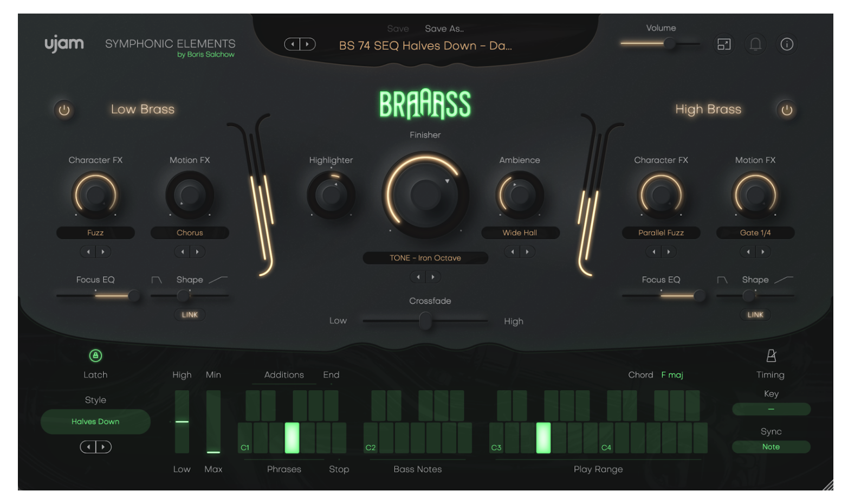The height and width of the screenshot is (504, 848).
Task: Click the F maj chord display
Action: coord(672,375)
